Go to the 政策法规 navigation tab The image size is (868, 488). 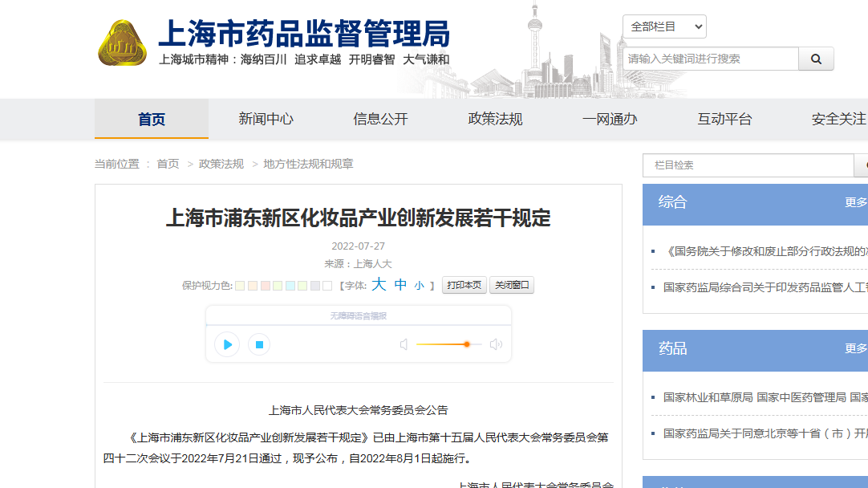(x=495, y=119)
